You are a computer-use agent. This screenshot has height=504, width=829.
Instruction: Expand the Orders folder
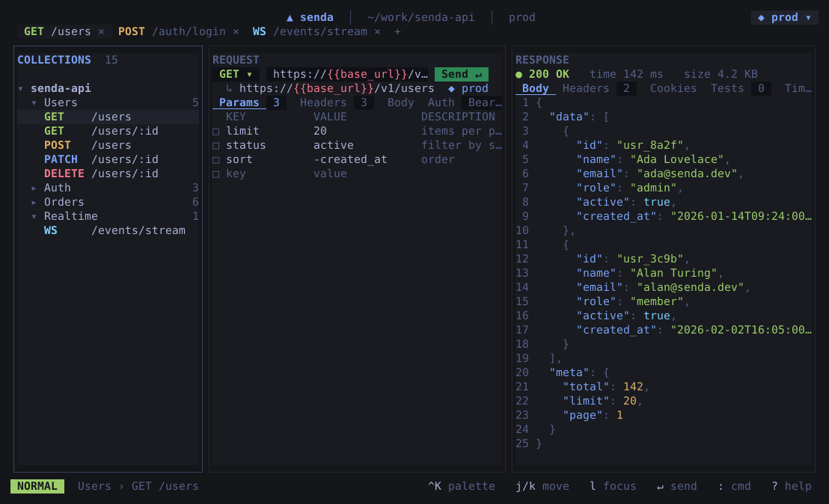pyautogui.click(x=34, y=202)
